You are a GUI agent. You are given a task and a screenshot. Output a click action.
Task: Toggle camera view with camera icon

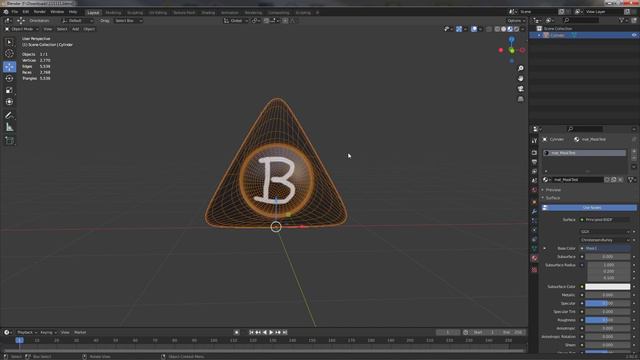[x=520, y=89]
